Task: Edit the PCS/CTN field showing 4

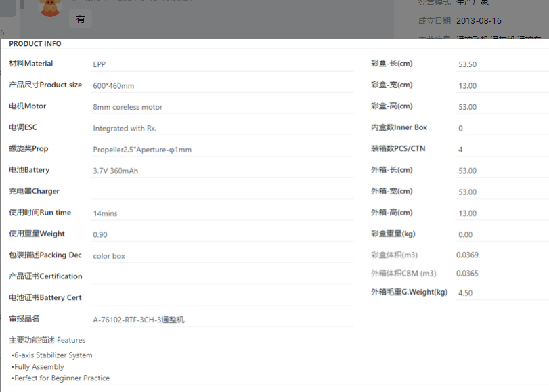Action: click(x=501, y=150)
